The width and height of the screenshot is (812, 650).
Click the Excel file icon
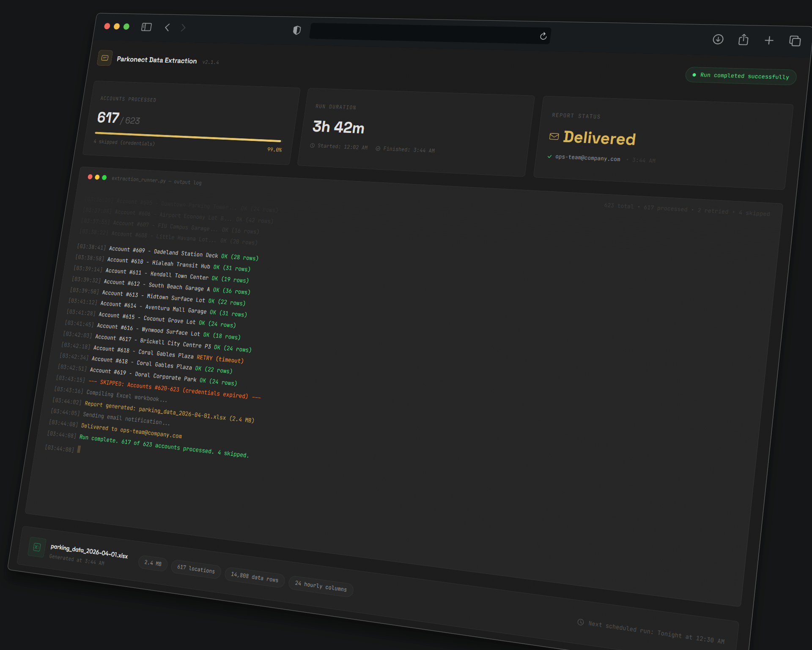point(37,547)
